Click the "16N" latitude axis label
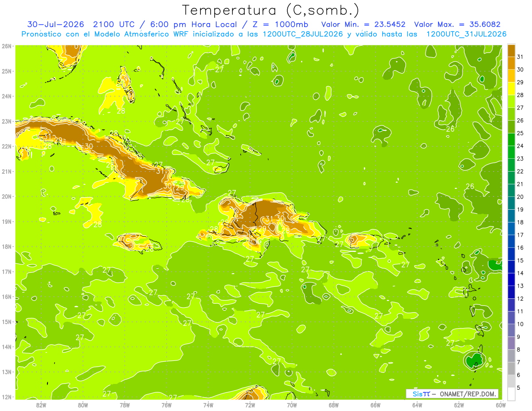Viewport: 532px width, 411px height. click(x=6, y=297)
